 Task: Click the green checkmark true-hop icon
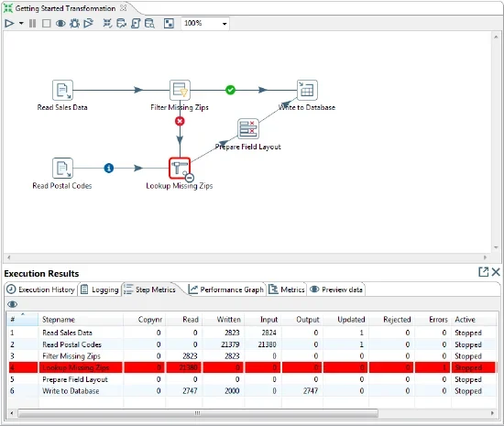[230, 90]
